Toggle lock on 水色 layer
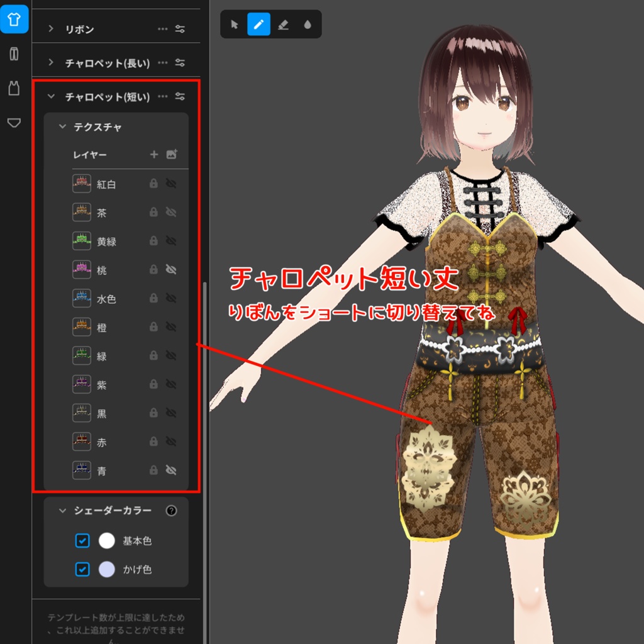 click(153, 298)
